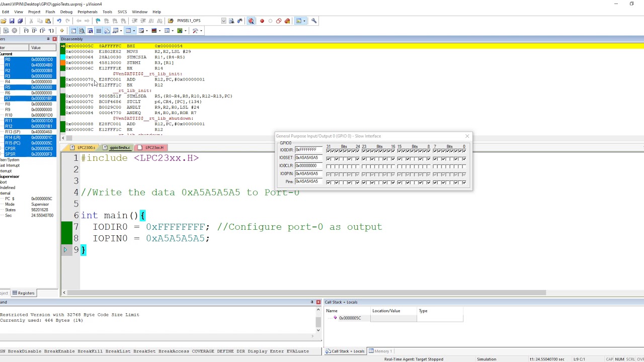Click the red Insert Breakpoint dot
This screenshot has height=362, width=644.
pos(262,21)
